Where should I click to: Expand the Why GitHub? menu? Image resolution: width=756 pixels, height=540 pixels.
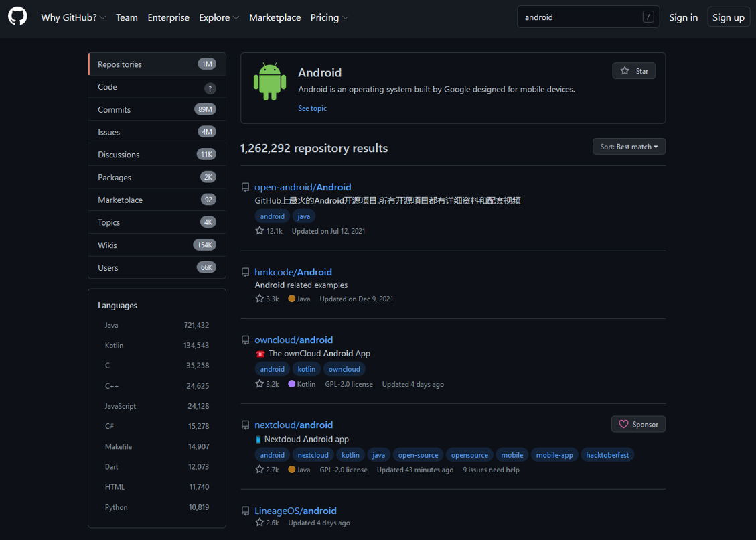coord(73,17)
